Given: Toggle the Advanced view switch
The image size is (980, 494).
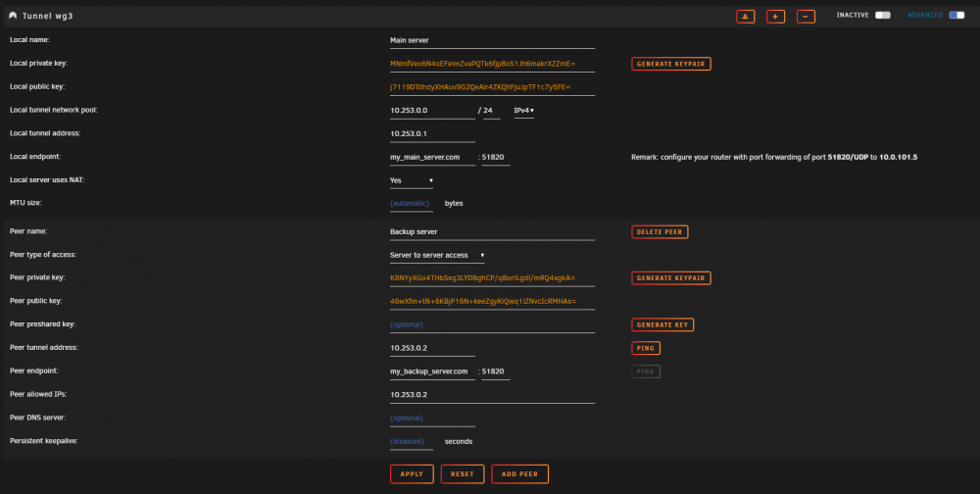Looking at the screenshot, I should click(956, 15).
